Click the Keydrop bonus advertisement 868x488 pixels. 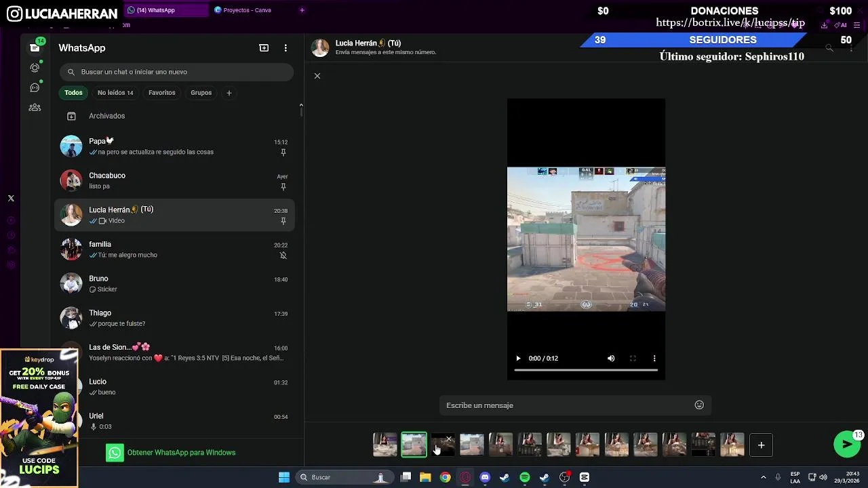click(39, 418)
